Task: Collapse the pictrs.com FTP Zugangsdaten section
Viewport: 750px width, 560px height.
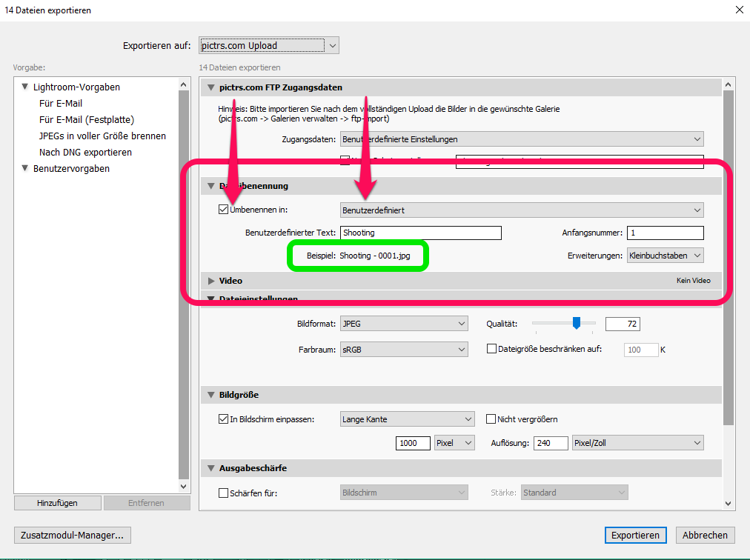Action: point(211,87)
